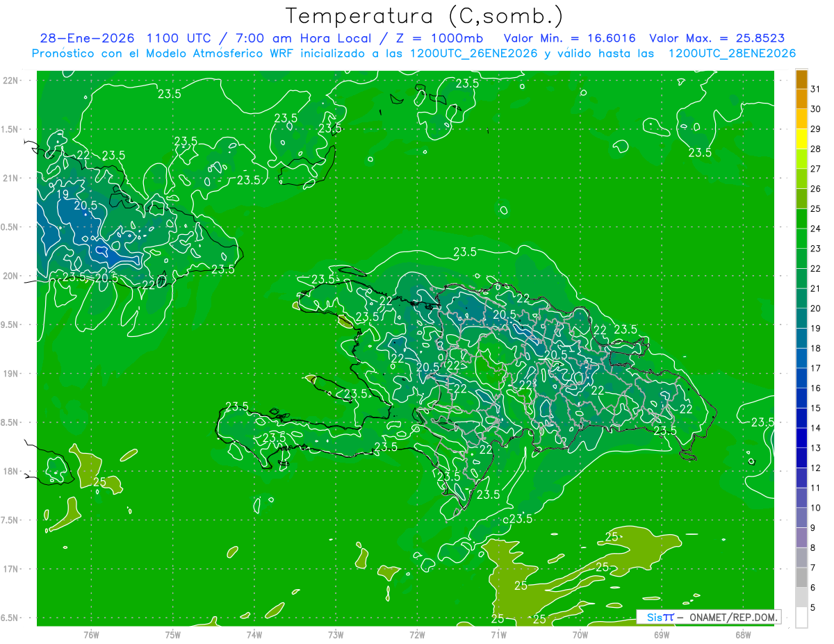The image size is (834, 644).
Task: Click the 69W longitude axis label
Action: pos(662,634)
